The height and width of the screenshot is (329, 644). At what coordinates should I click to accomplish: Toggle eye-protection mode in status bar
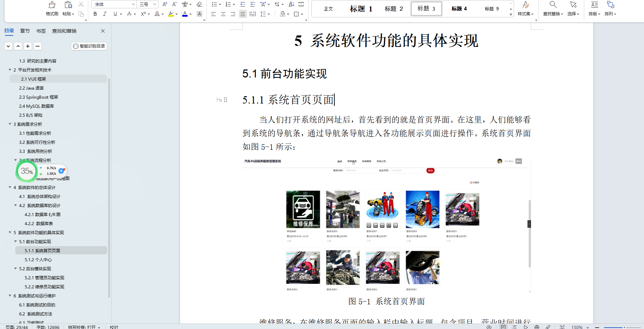(x=489, y=327)
